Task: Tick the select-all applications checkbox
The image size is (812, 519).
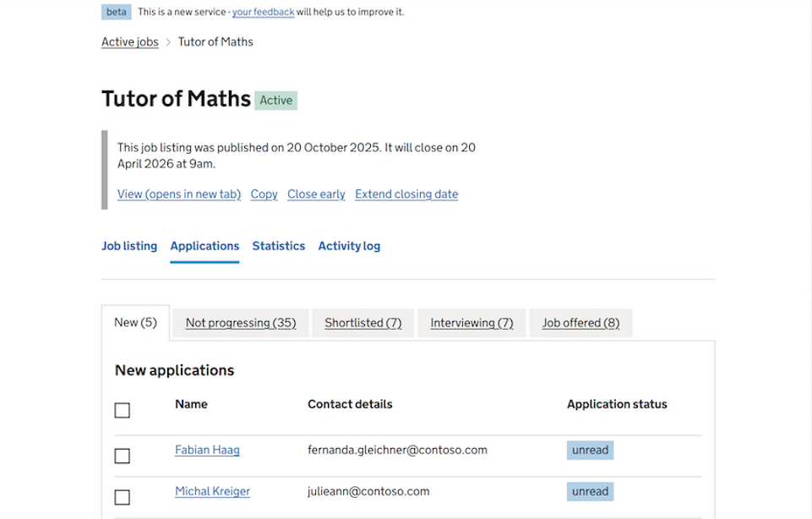Action: click(123, 410)
